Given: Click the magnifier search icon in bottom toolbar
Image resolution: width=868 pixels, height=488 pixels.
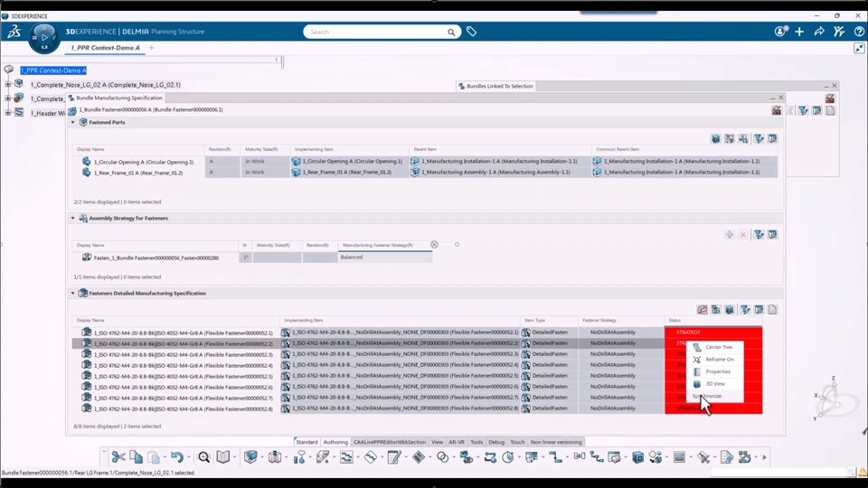Looking at the screenshot, I should (203, 457).
